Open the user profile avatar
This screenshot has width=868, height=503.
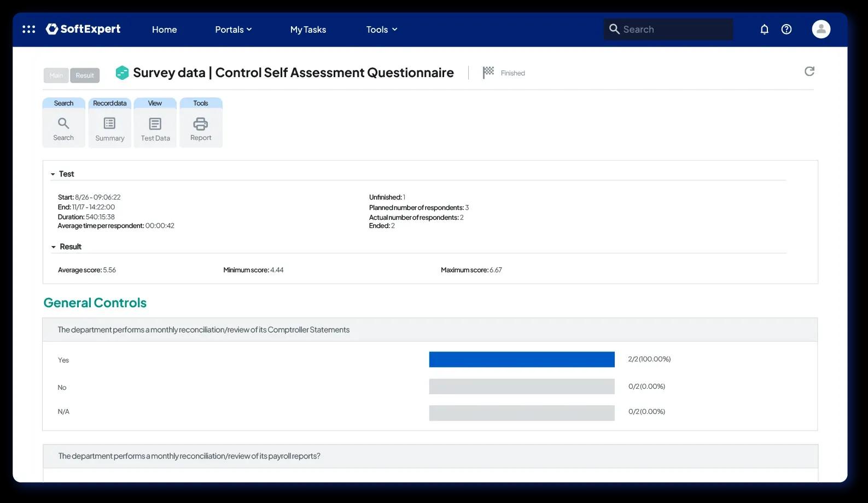[x=820, y=30]
